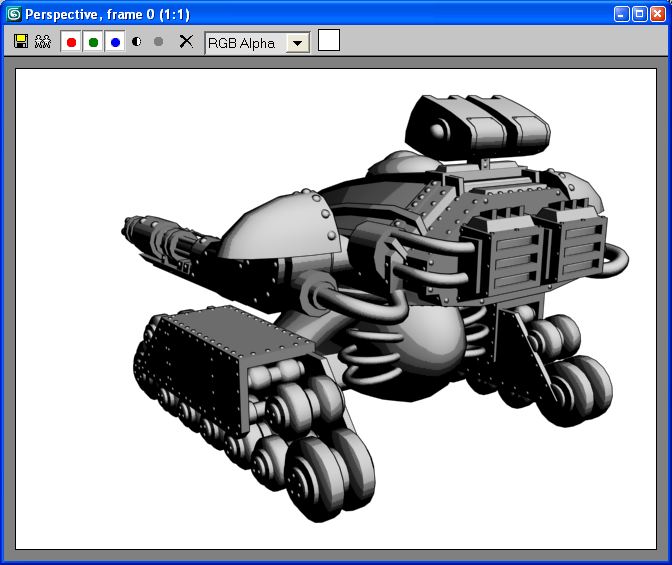The image size is (672, 565).
Task: Clone the rendered frame window
Action: (42, 42)
